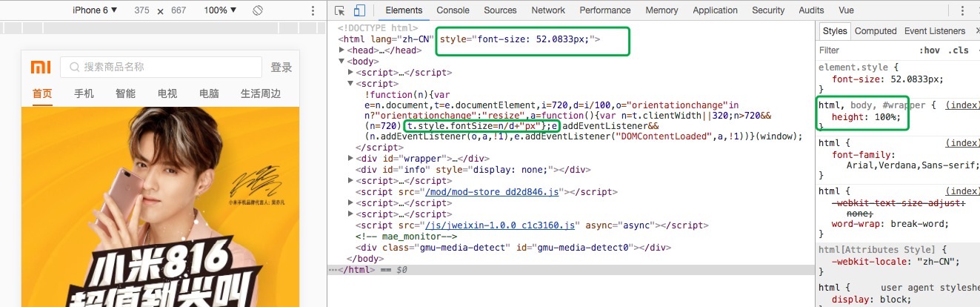The image size is (980, 307).
Task: Switch to the Security tab
Action: (768, 10)
